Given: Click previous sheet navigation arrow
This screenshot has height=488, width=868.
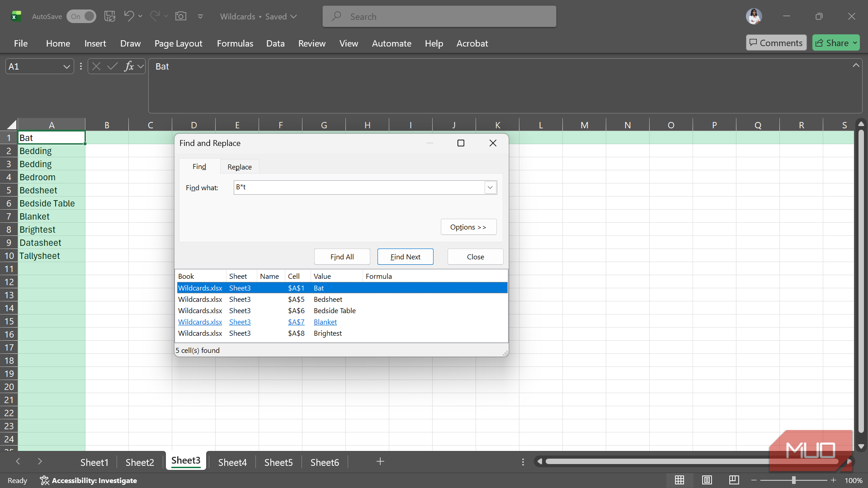Looking at the screenshot, I should coord(18,461).
